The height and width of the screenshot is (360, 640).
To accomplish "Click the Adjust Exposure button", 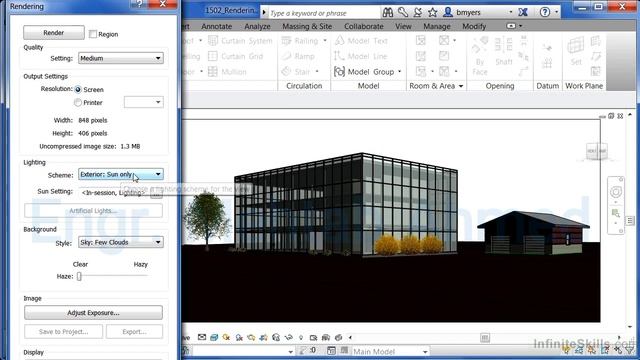I will tap(93, 313).
